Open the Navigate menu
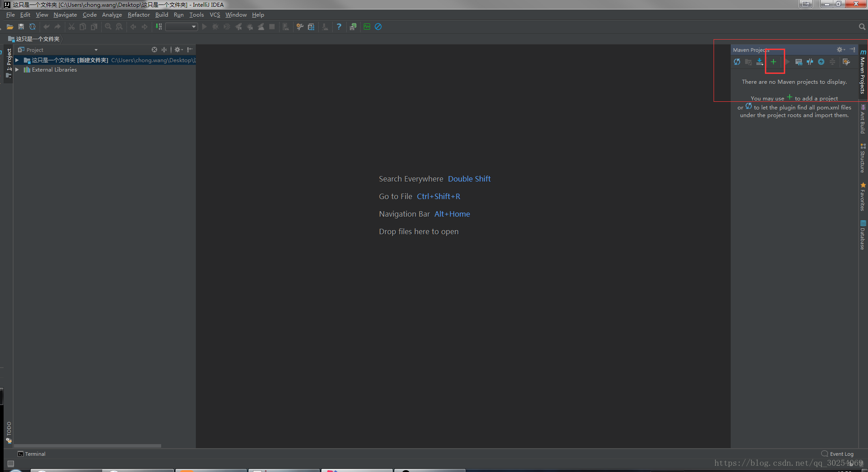 tap(65, 15)
